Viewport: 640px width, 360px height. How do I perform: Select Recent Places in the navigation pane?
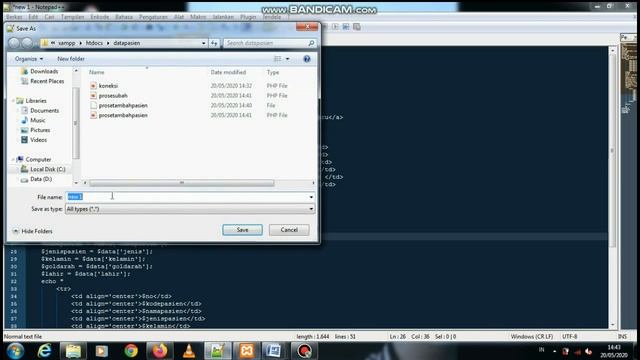pyautogui.click(x=47, y=81)
